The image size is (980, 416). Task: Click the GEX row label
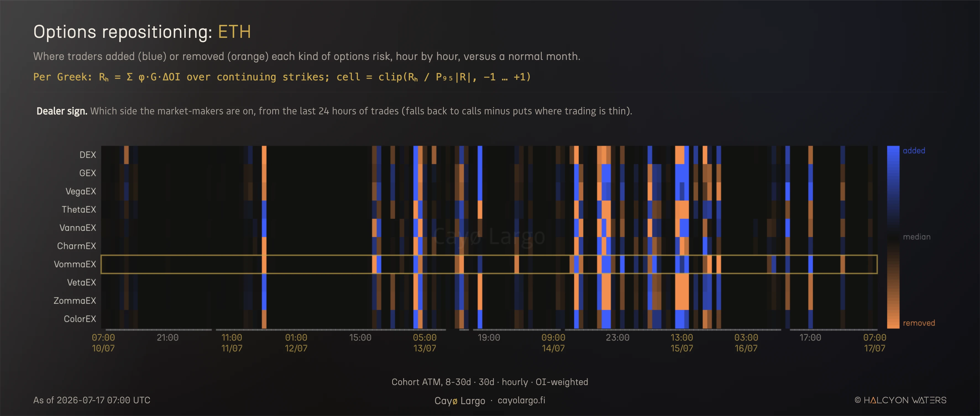tap(88, 173)
